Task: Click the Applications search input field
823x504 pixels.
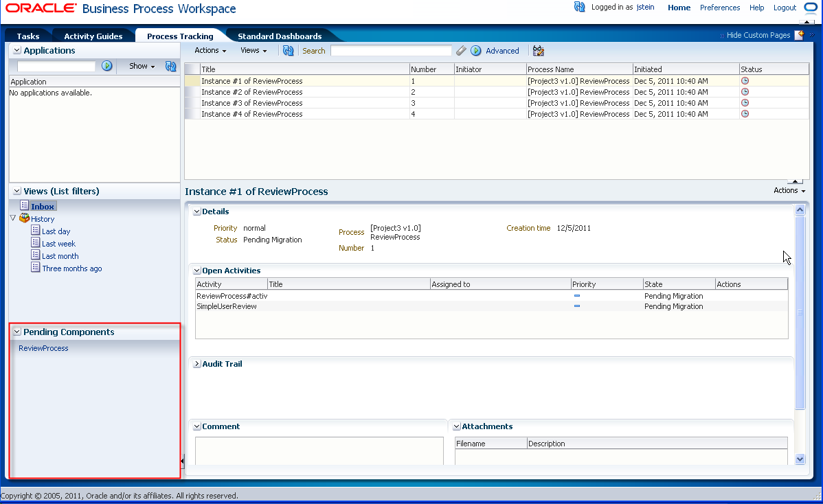Action: pos(56,66)
